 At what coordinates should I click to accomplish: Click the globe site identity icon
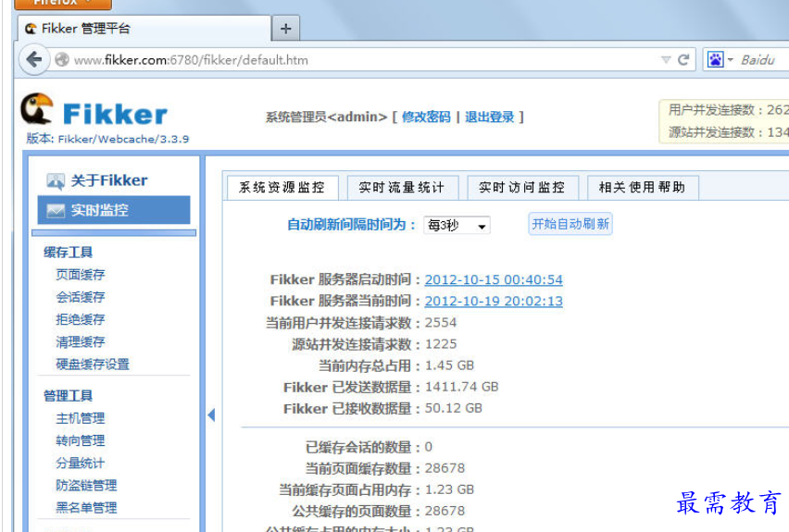point(62,60)
